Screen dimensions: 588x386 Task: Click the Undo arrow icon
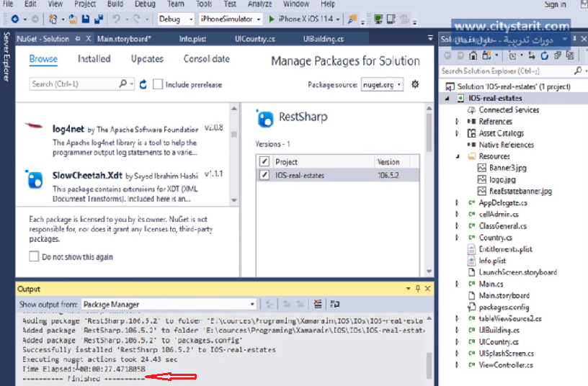[117, 19]
